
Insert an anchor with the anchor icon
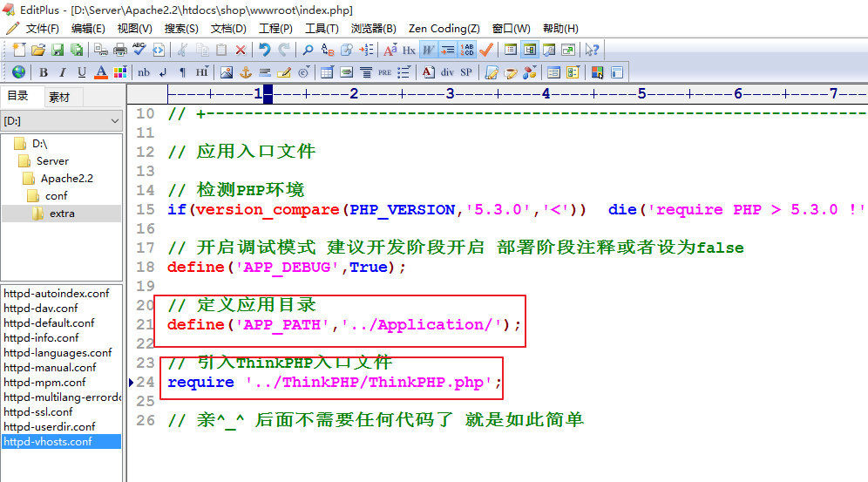[x=245, y=72]
